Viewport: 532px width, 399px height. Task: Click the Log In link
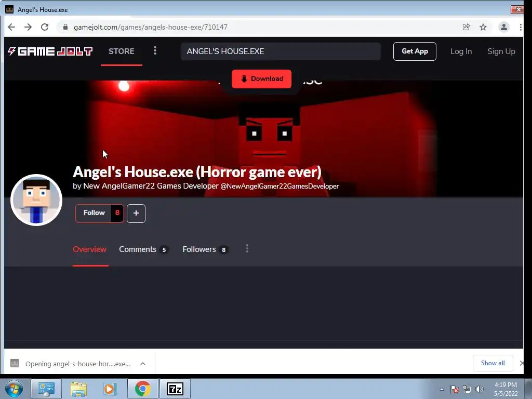click(x=461, y=51)
